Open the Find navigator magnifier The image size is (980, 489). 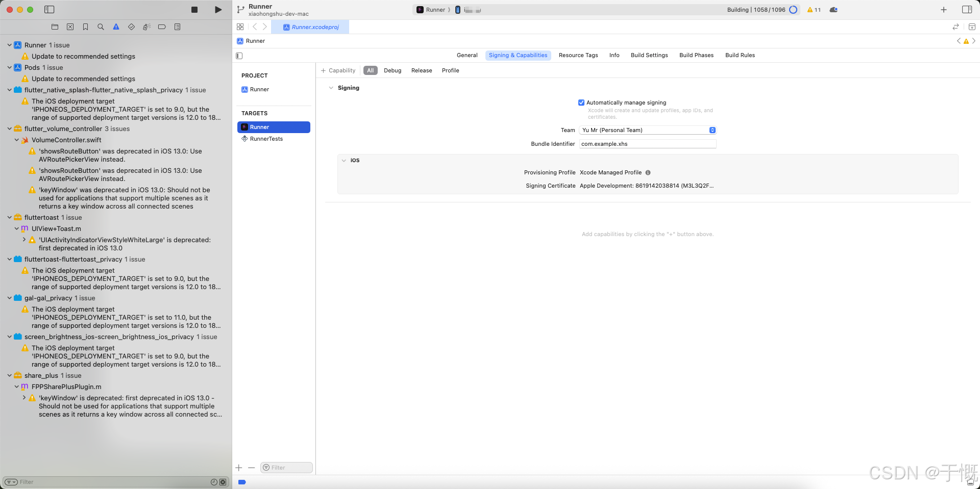(x=101, y=27)
